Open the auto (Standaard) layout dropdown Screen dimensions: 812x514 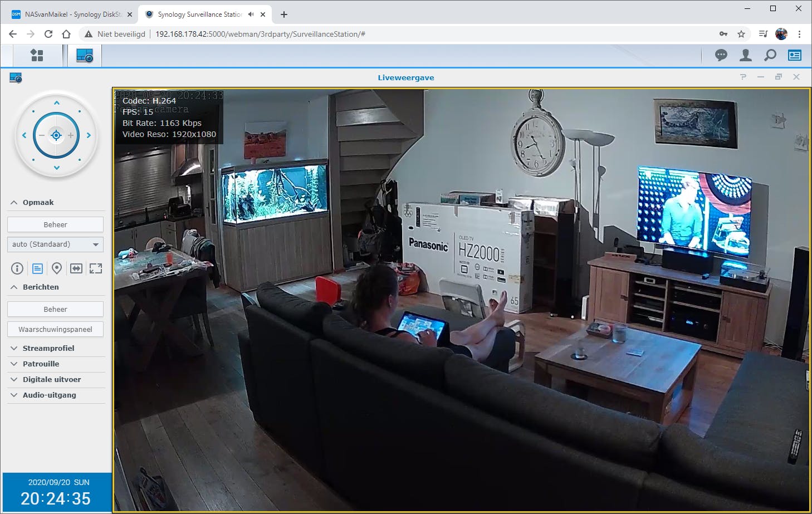tap(55, 244)
